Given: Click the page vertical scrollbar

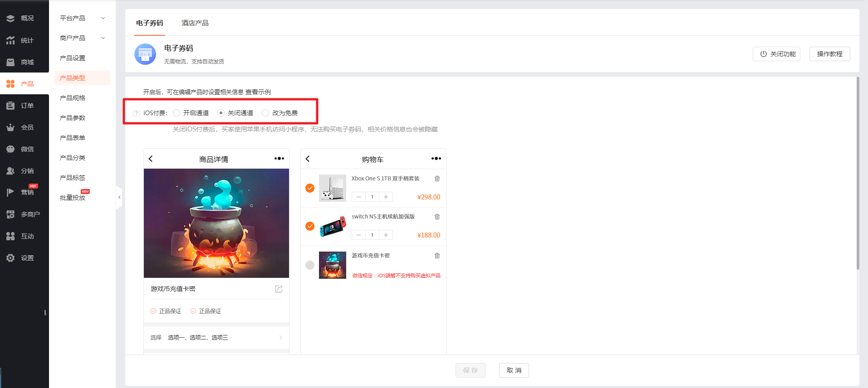Looking at the screenshot, I should point(858,173).
